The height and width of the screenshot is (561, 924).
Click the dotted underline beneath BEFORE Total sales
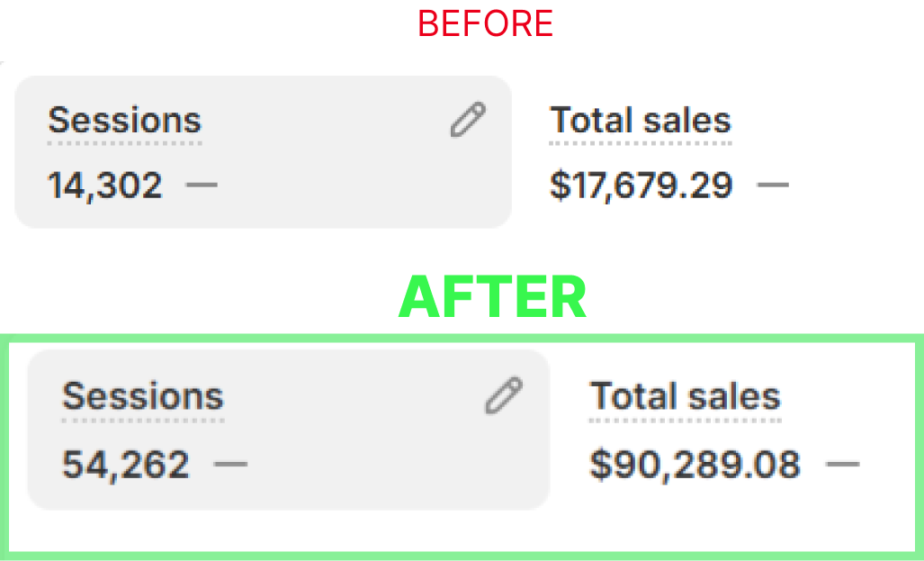coord(641,143)
